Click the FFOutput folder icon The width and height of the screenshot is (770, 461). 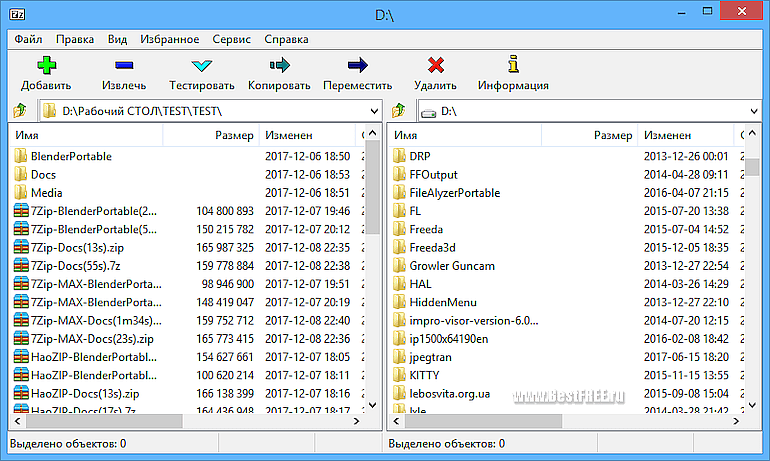click(x=399, y=174)
